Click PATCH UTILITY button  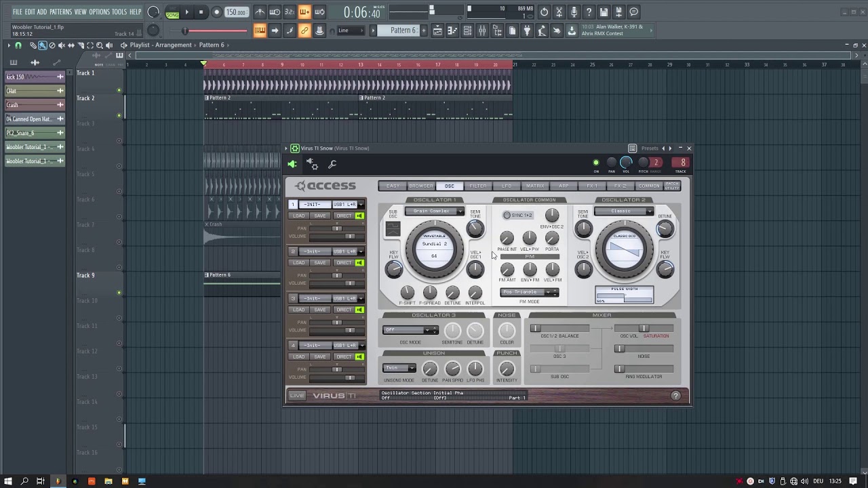coord(672,186)
